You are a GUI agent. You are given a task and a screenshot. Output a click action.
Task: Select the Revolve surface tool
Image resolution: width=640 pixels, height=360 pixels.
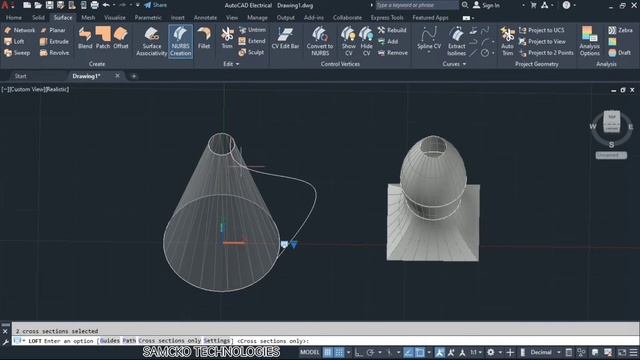(x=54, y=53)
